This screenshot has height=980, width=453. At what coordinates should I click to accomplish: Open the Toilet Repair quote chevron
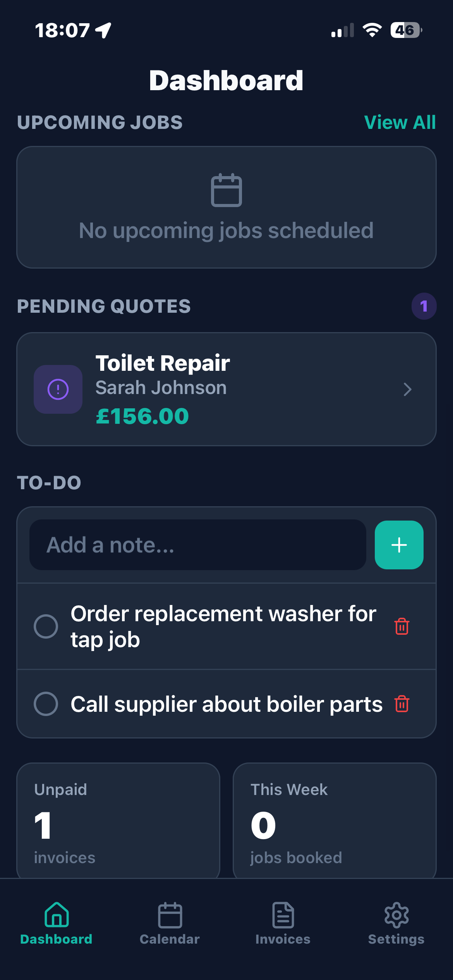click(x=407, y=389)
